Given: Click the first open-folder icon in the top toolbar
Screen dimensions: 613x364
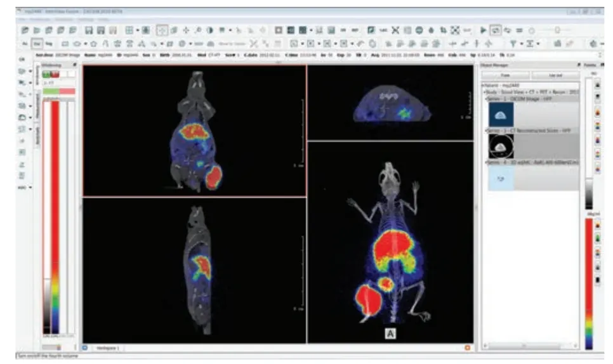Looking at the screenshot, I should point(25,30).
